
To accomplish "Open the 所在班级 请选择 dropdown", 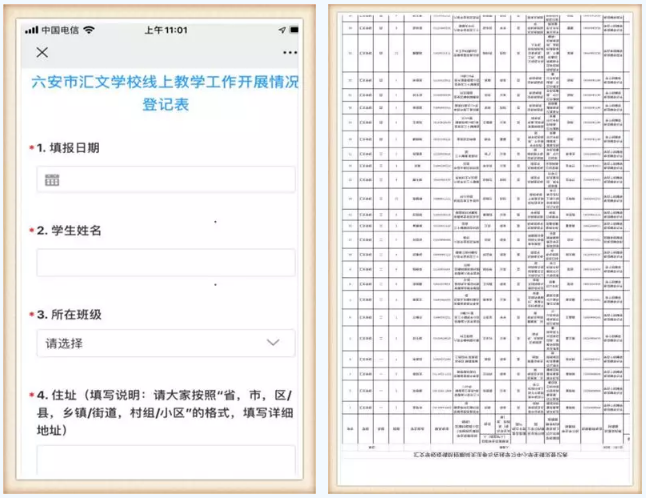I will (166, 343).
